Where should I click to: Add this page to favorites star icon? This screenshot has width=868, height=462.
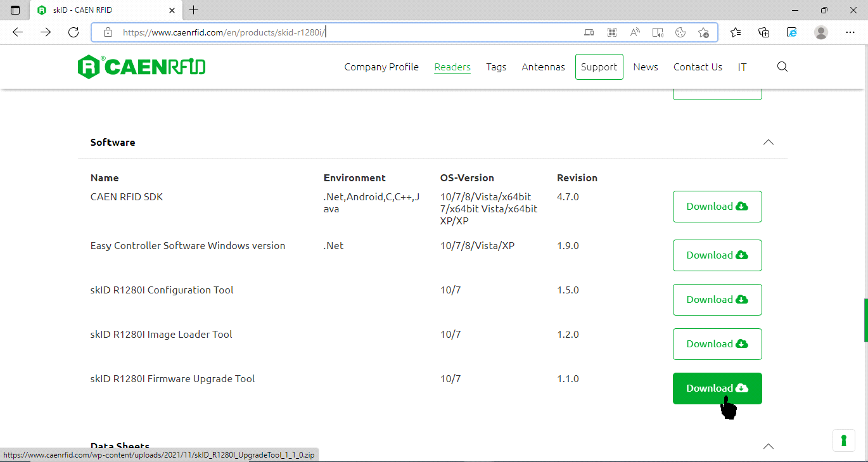[703, 32]
